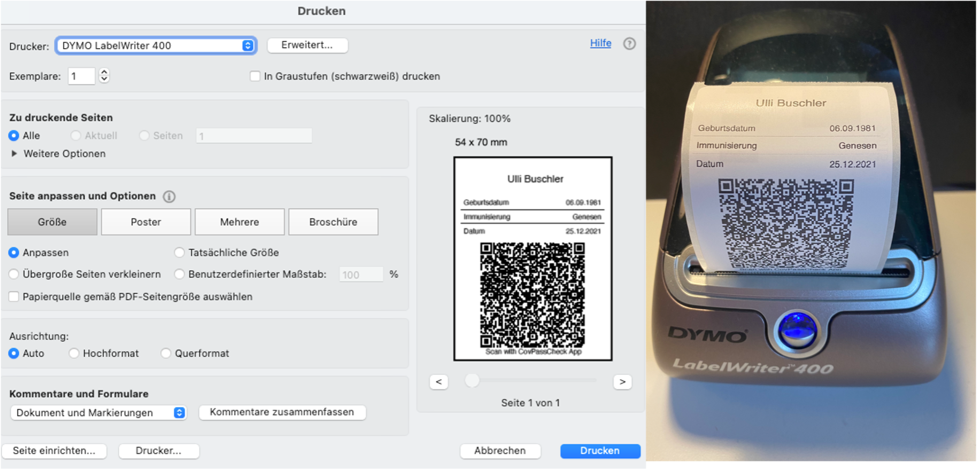This screenshot has width=980, height=470.
Task: Click the page preview slider handle
Action: point(472,380)
